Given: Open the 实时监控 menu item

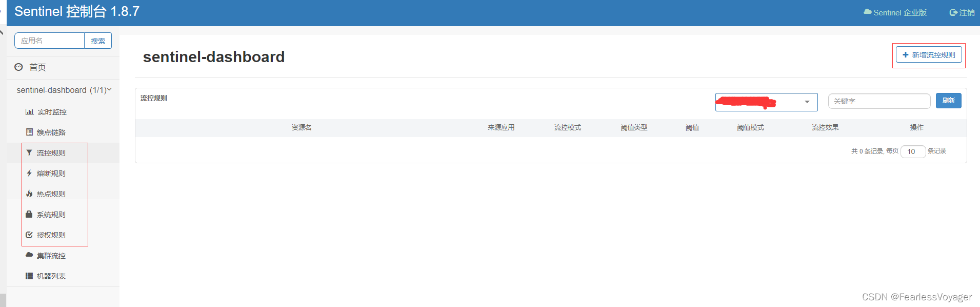Looking at the screenshot, I should coord(52,112).
